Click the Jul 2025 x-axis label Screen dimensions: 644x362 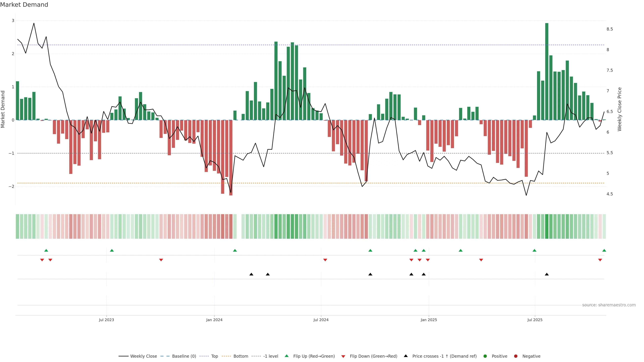coord(535,320)
